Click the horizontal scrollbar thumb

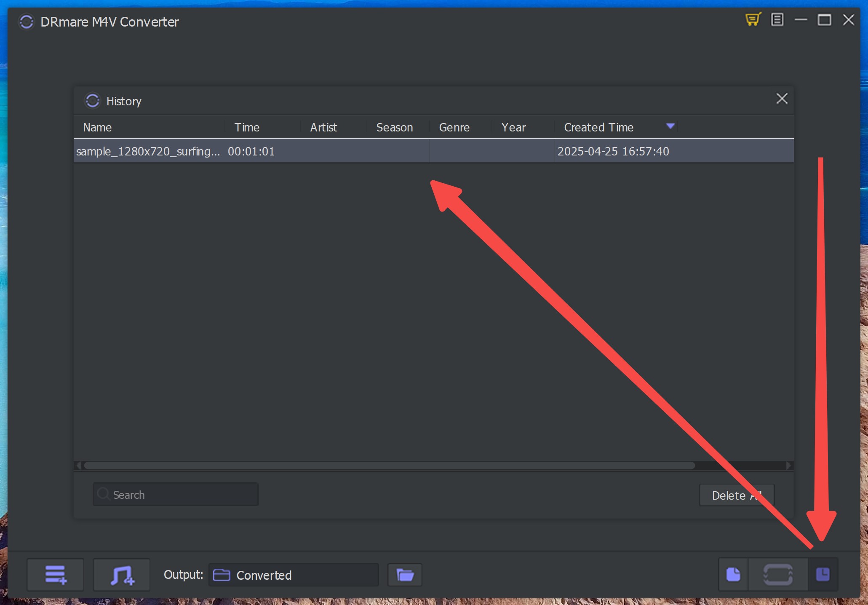[x=390, y=466]
